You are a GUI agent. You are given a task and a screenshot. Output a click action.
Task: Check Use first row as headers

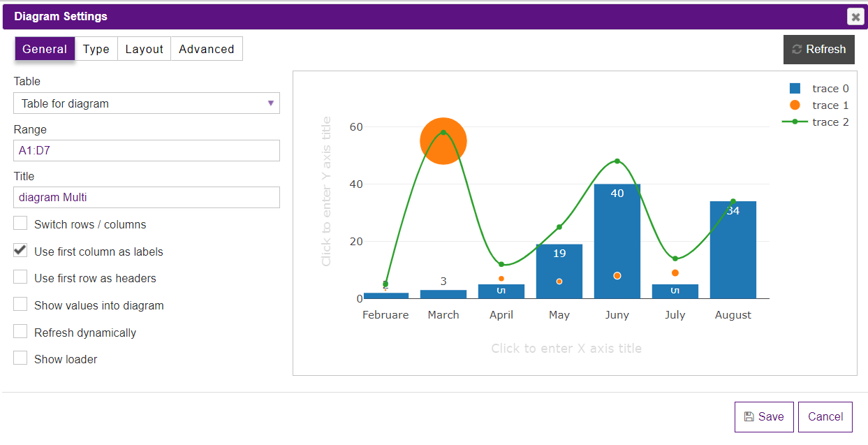click(x=20, y=277)
